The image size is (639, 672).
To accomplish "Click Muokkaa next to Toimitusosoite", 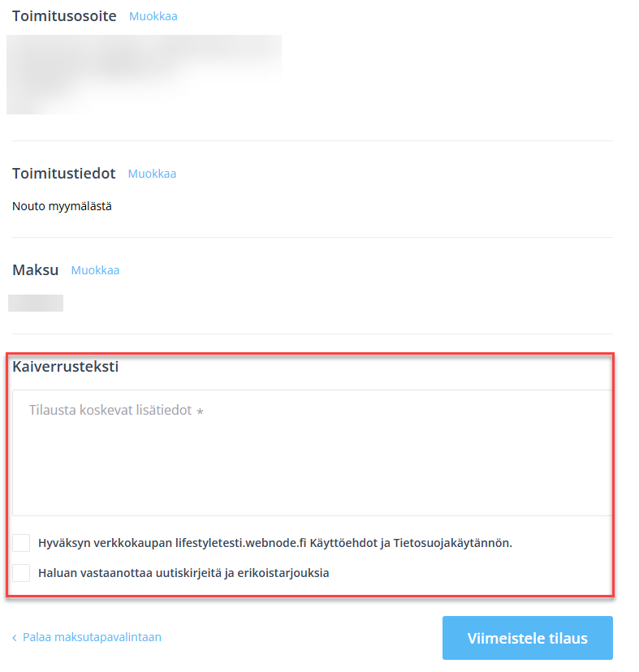I will click(x=153, y=16).
